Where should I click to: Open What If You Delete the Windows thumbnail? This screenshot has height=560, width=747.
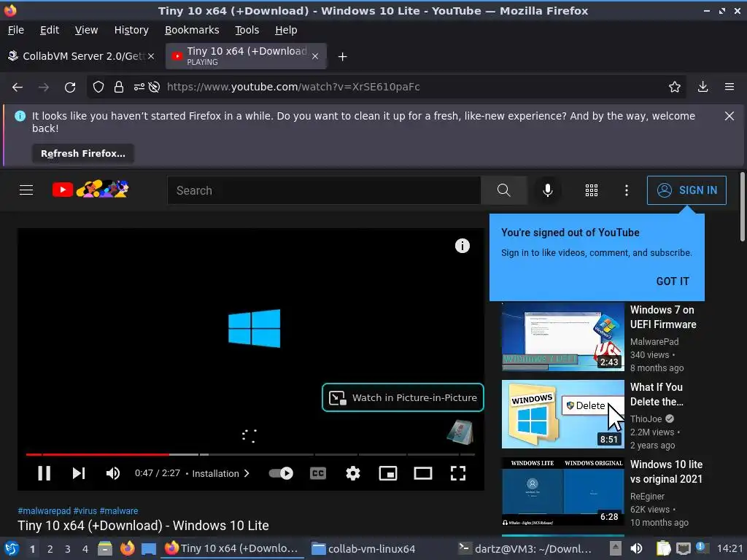[562, 414]
